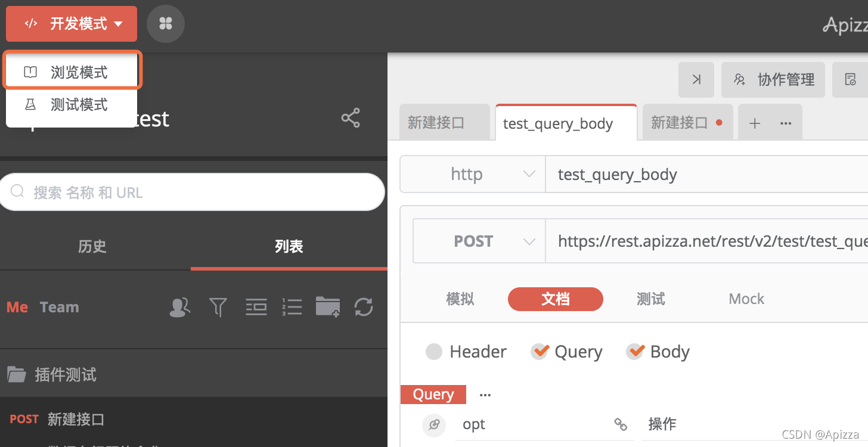Click the share project icon
Image resolution: width=868 pixels, height=447 pixels.
coord(351,118)
